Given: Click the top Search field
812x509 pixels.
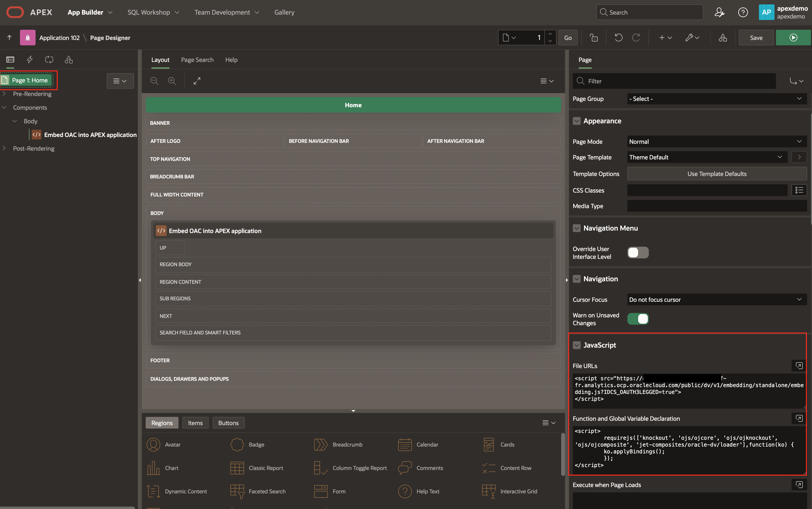Looking at the screenshot, I should point(649,12).
